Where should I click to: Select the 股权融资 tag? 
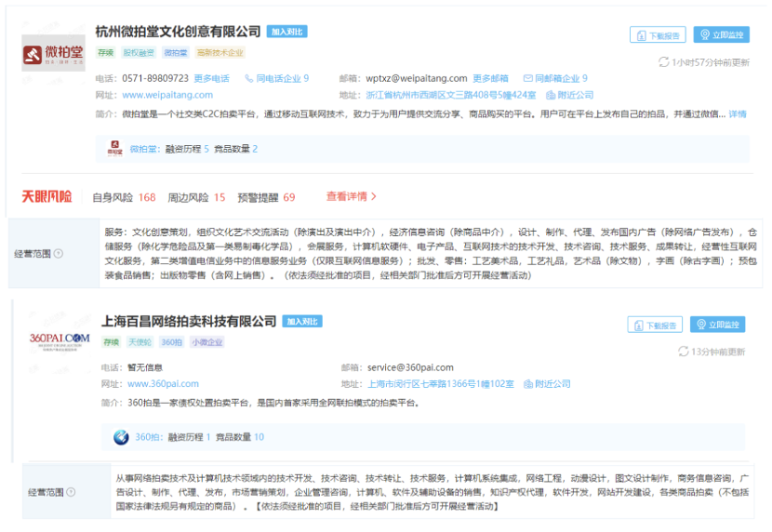(139, 53)
